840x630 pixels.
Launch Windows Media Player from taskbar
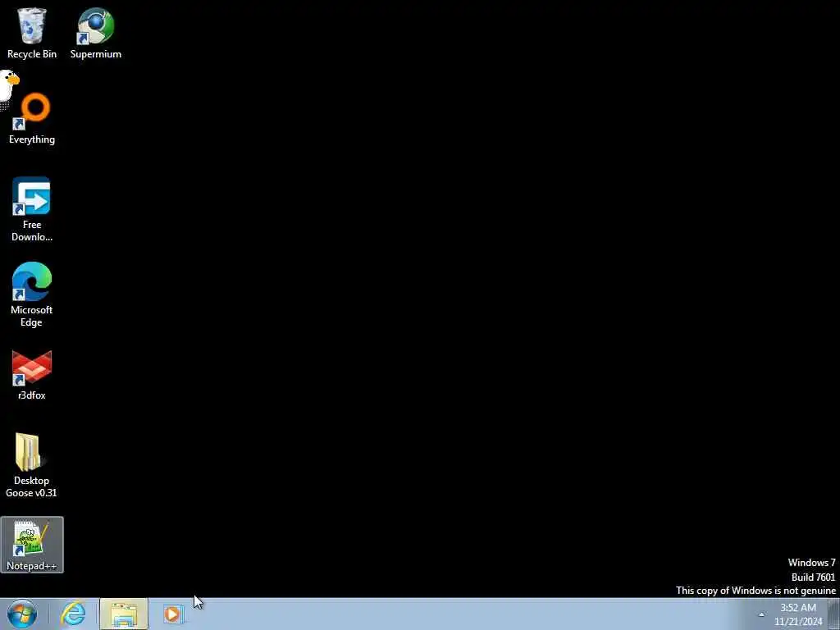[x=172, y=614]
